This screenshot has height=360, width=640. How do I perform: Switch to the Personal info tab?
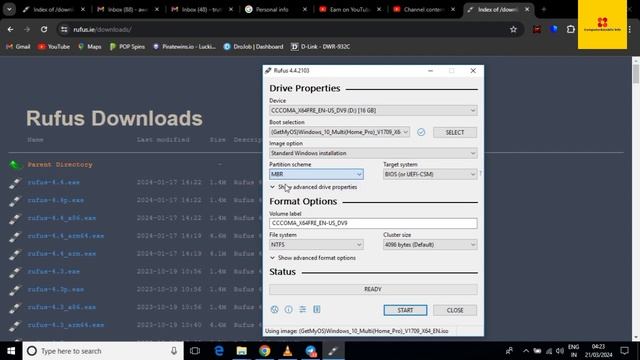click(276, 9)
